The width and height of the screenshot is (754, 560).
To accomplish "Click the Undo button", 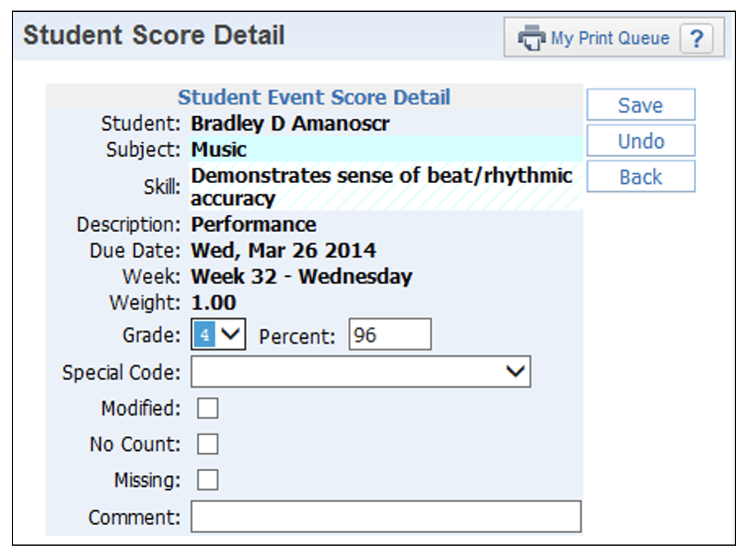I will (x=640, y=141).
